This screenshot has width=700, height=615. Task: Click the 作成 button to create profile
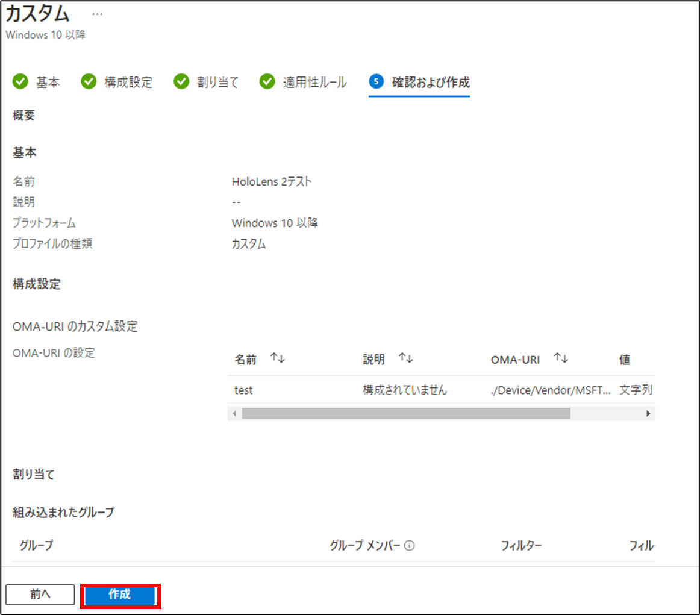click(120, 595)
